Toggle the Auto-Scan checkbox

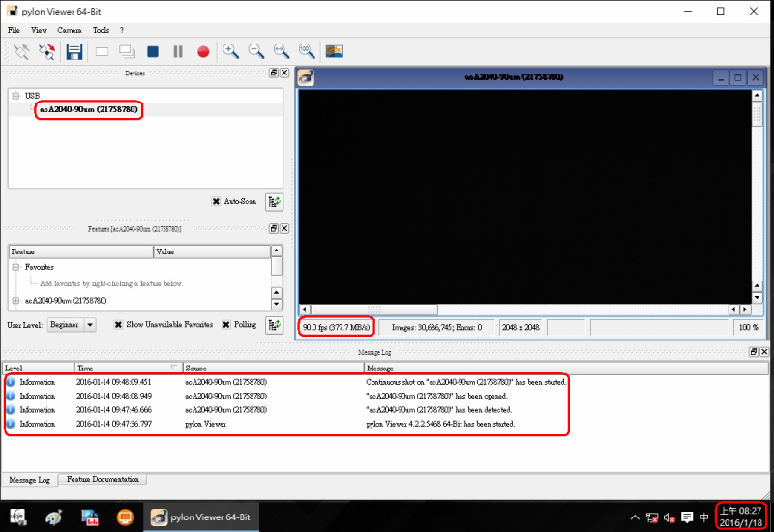pyautogui.click(x=216, y=201)
